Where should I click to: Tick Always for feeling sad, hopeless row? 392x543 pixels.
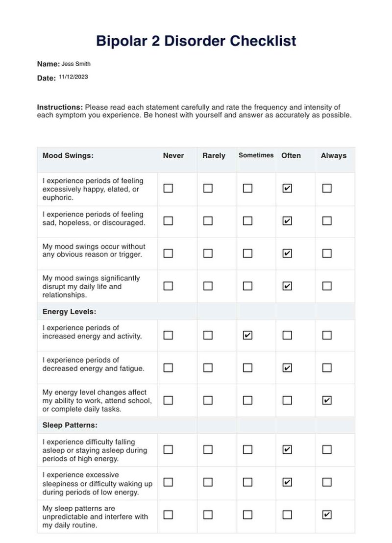point(327,221)
